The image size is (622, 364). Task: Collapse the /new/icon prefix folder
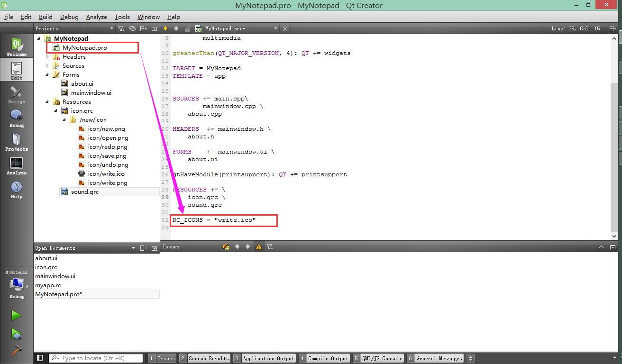(64, 119)
